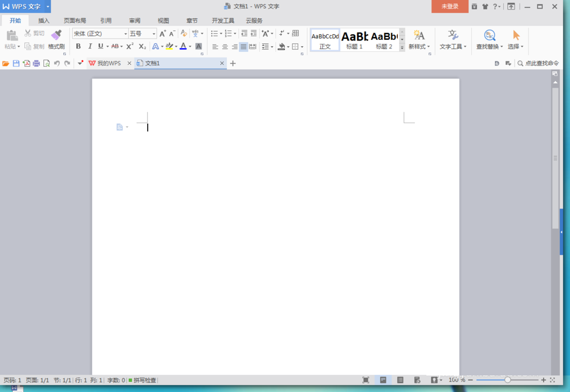Toggle underline formatting

[x=101, y=46]
